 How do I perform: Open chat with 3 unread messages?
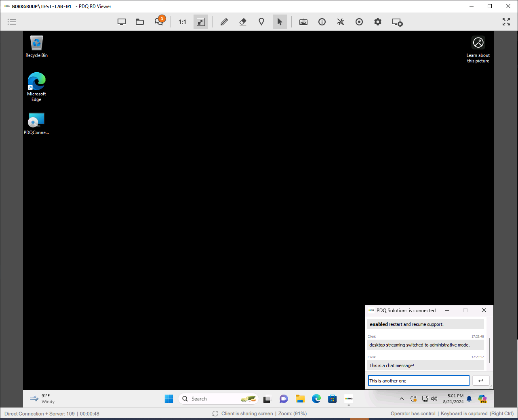click(159, 21)
